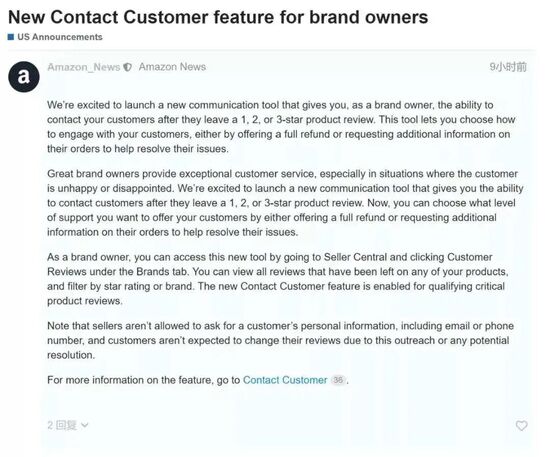Click the moderator shield icon beside Amazon_News
This screenshot has width=550, height=457.
128,67
